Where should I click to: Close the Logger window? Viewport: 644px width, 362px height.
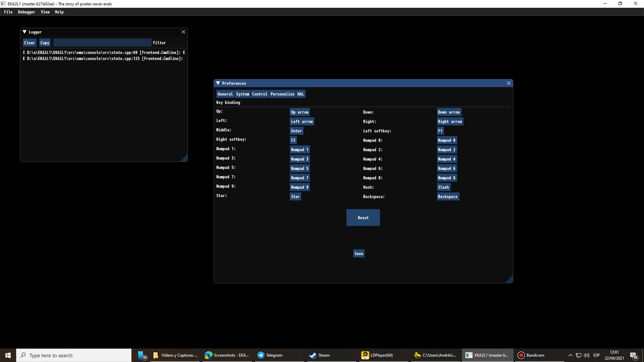pos(183,32)
